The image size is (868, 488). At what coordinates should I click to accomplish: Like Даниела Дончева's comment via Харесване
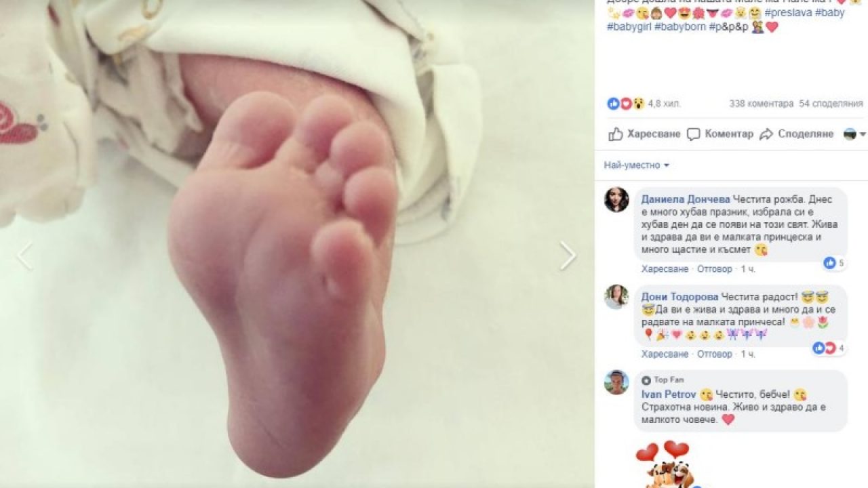point(665,269)
